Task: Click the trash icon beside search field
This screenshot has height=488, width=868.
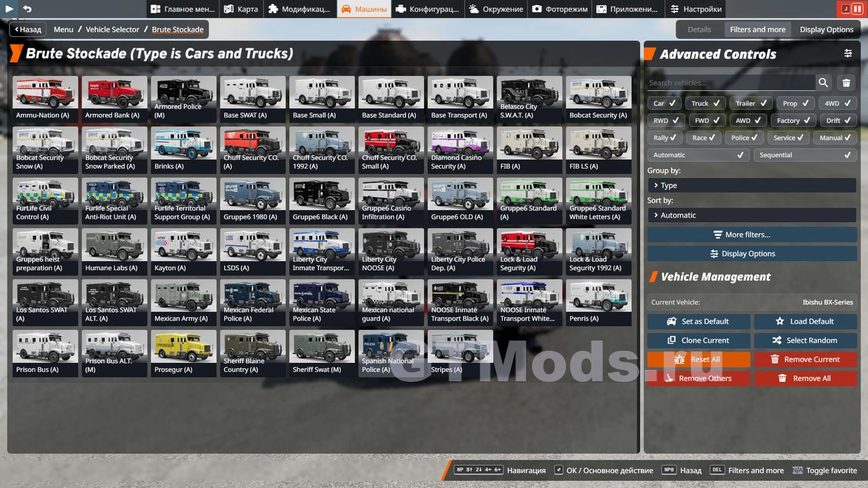Action: [x=846, y=83]
